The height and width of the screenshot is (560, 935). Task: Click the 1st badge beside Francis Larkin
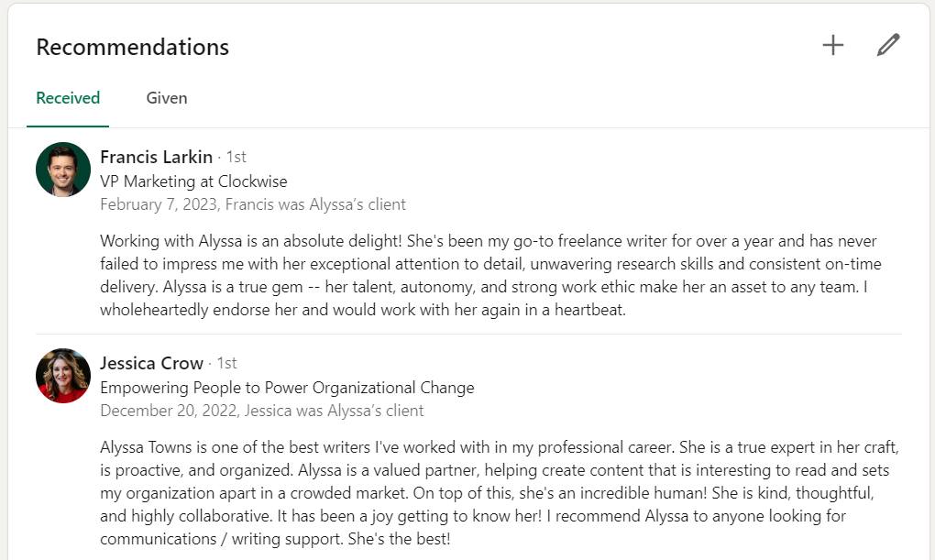(236, 158)
